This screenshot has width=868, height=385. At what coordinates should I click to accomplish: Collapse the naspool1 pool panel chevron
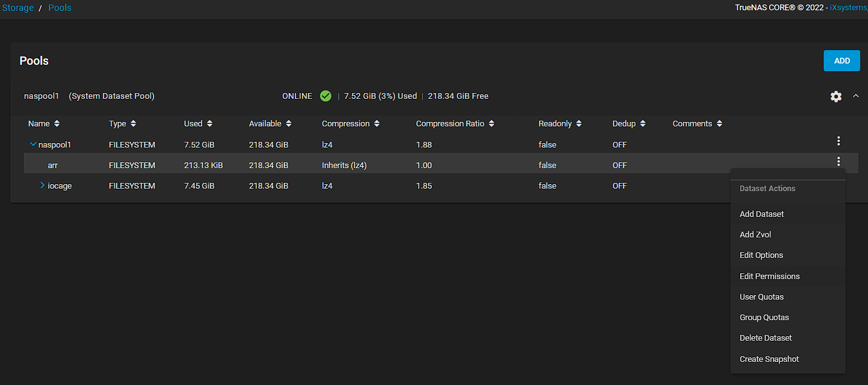click(x=856, y=96)
